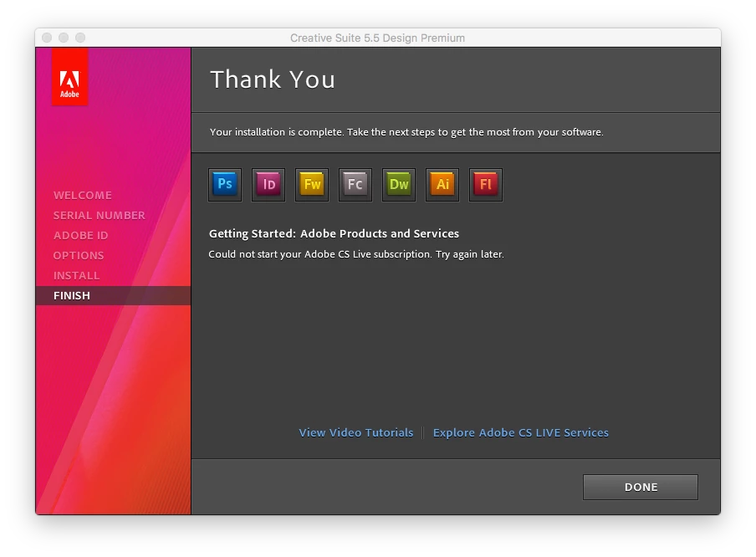Open Explore Adobe CS LIVE Services link
Screen dimensions: 756x557
521,432
